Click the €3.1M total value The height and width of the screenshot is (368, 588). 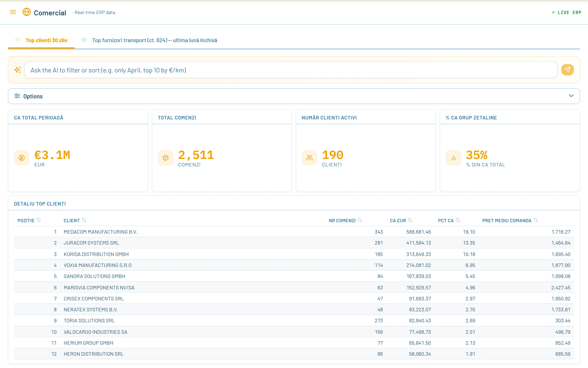52,155
